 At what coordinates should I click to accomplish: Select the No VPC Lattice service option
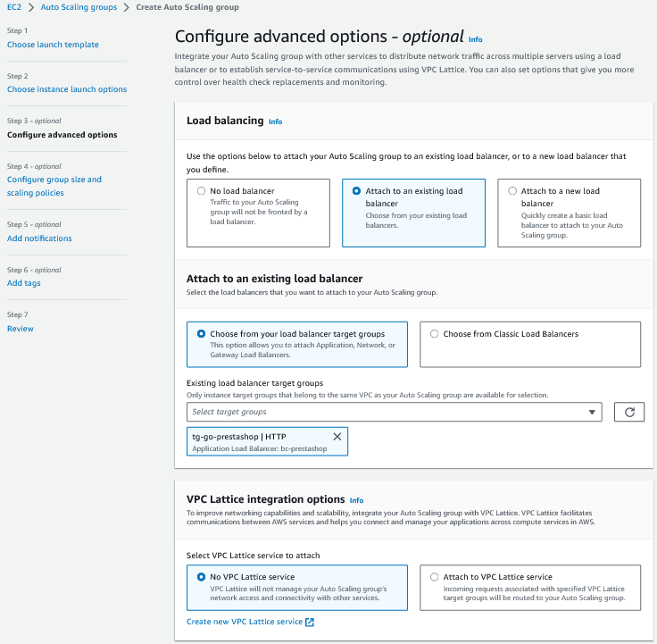pos(202,577)
